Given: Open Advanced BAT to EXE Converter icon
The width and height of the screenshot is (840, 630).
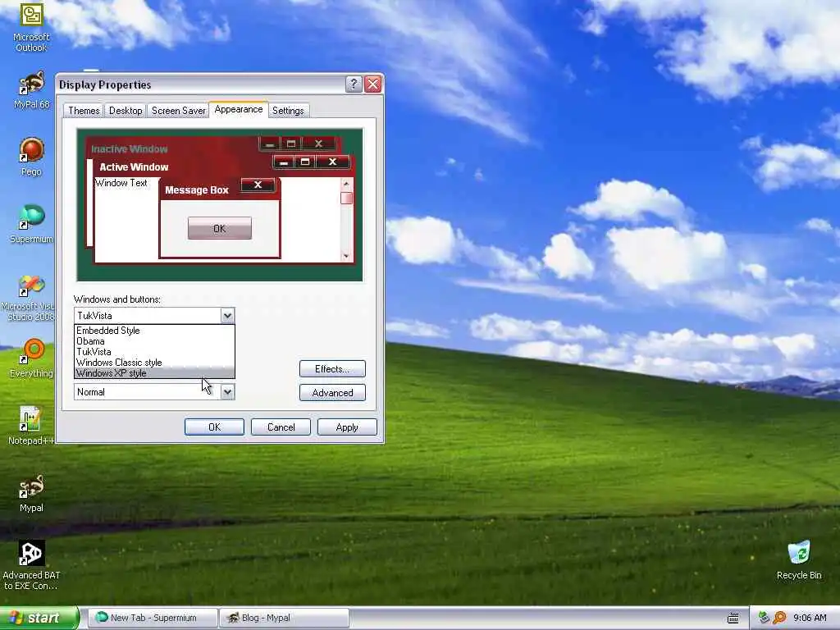Looking at the screenshot, I should 31,565.
